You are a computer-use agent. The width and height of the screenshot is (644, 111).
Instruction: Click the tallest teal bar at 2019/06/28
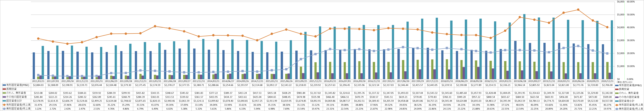coord(524,47)
